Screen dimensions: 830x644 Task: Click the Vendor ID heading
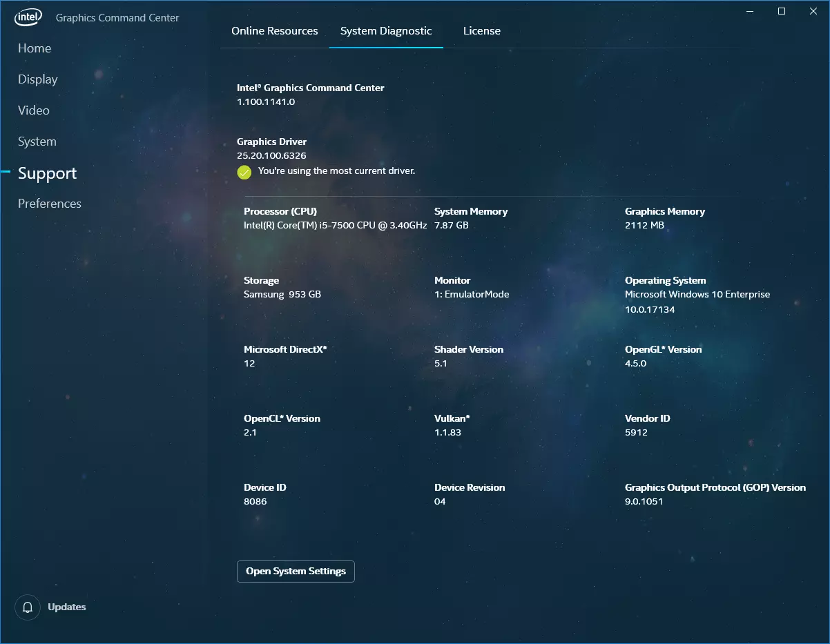pyautogui.click(x=648, y=418)
